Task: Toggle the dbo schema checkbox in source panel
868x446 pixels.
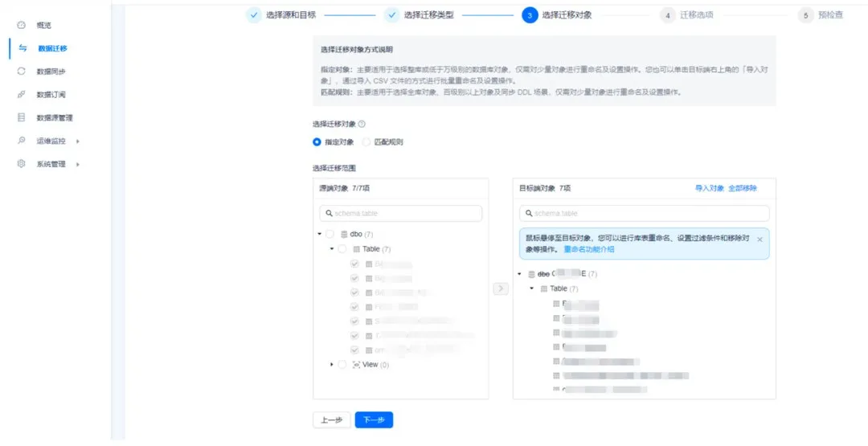Action: click(330, 234)
